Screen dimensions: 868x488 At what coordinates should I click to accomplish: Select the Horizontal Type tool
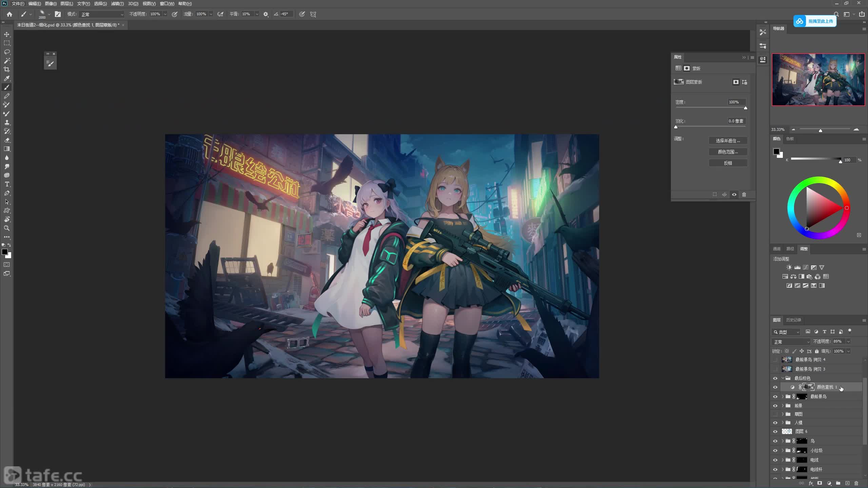point(7,184)
